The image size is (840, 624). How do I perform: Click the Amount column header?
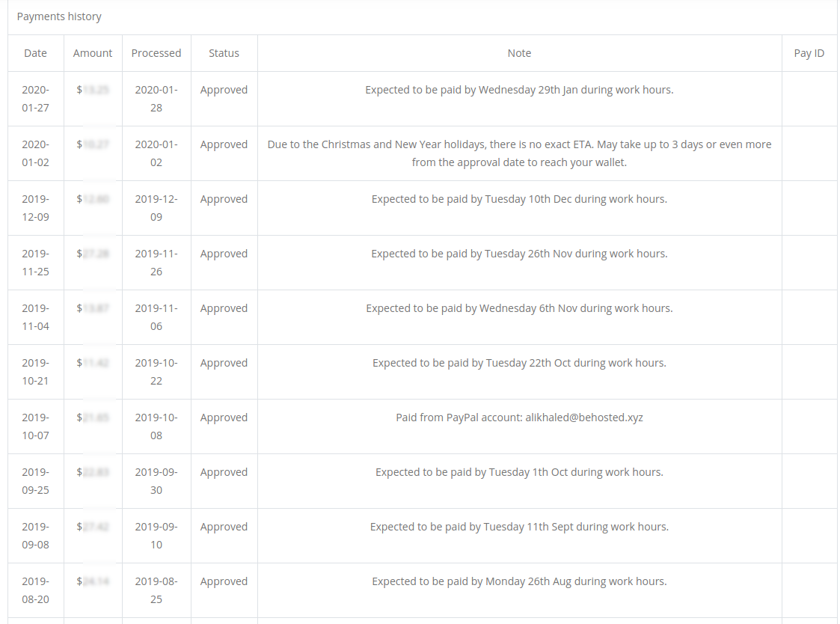pyautogui.click(x=93, y=53)
